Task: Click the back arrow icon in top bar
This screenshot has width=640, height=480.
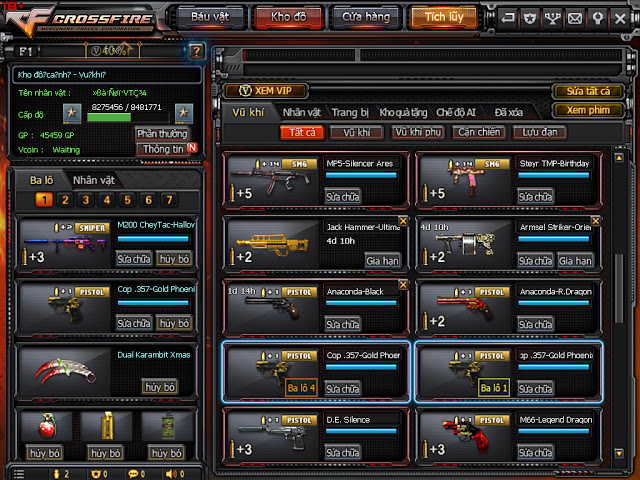Action: click(508, 18)
